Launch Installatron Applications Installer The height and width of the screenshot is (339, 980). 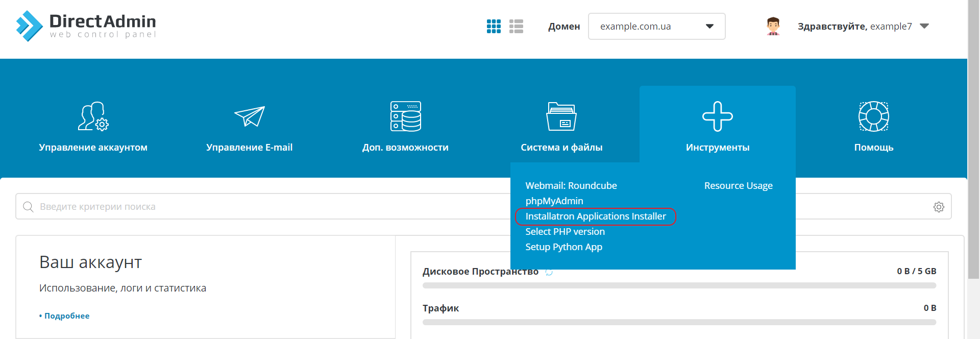pos(596,216)
